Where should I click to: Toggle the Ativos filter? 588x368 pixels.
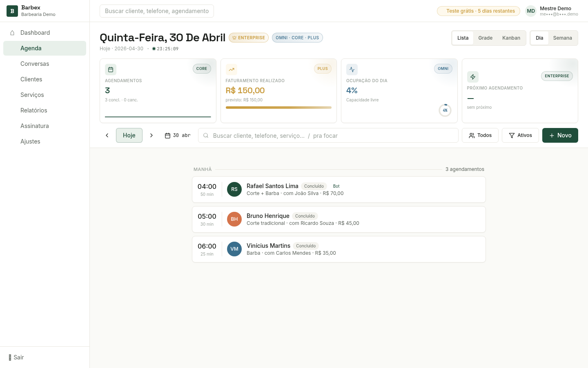coord(520,135)
